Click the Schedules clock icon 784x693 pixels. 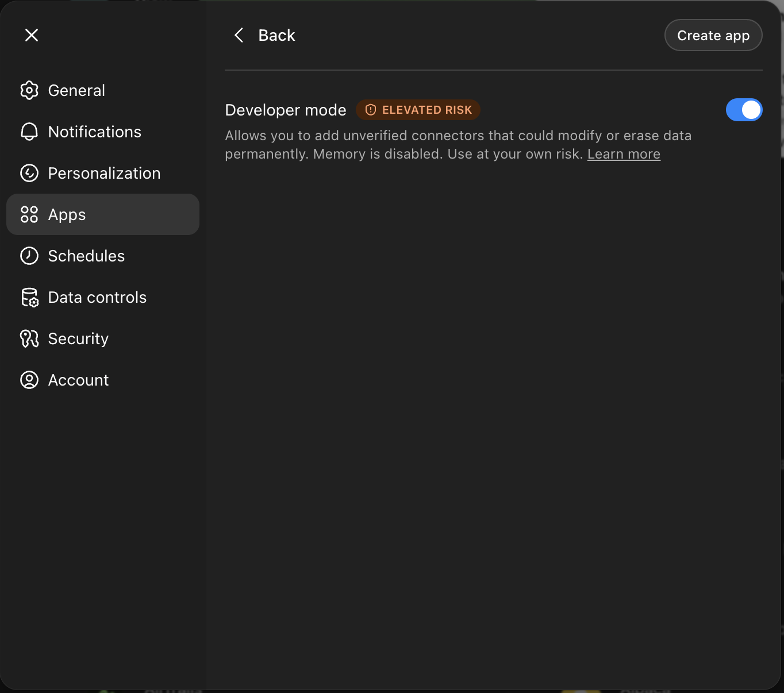click(x=29, y=256)
